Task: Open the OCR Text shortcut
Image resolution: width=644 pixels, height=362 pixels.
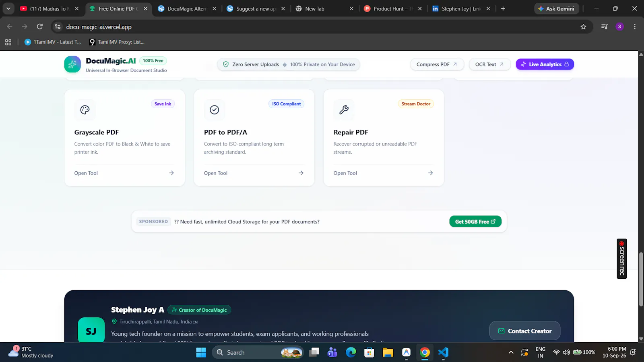Action: point(489,64)
